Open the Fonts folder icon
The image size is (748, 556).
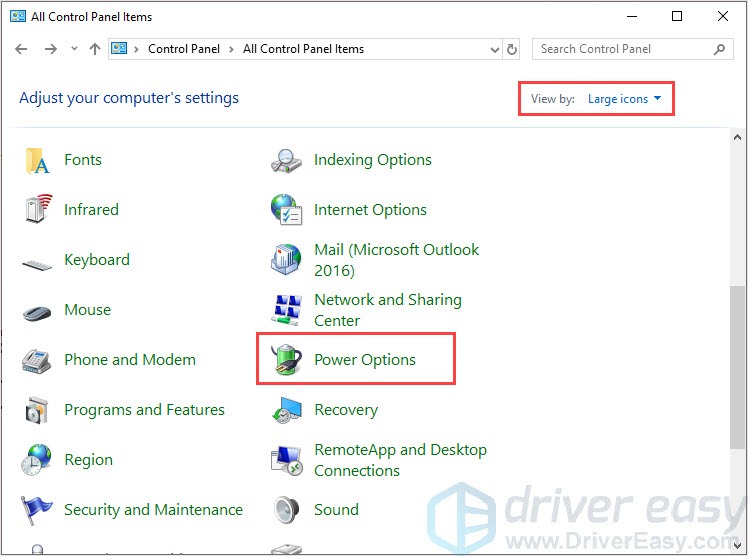[37, 160]
